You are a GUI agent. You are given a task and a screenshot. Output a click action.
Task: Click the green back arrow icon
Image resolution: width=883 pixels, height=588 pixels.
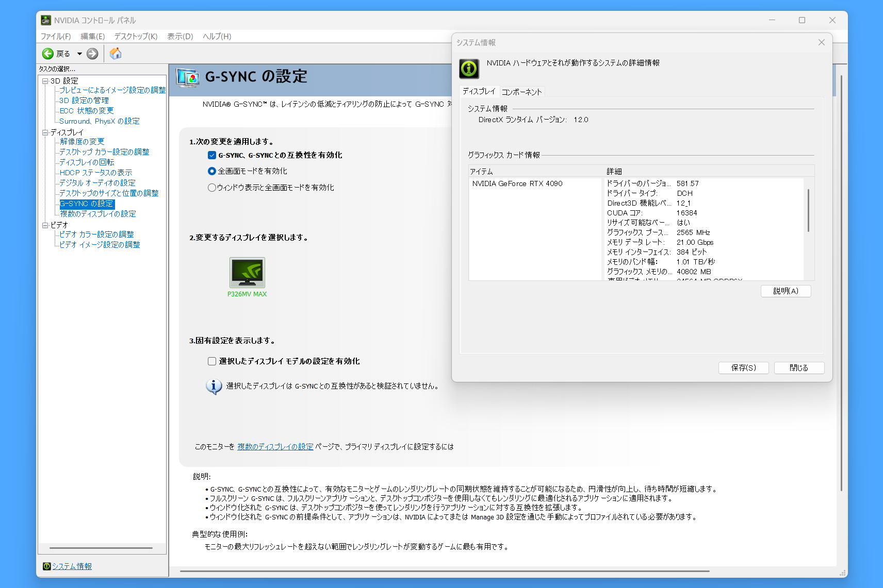point(48,54)
